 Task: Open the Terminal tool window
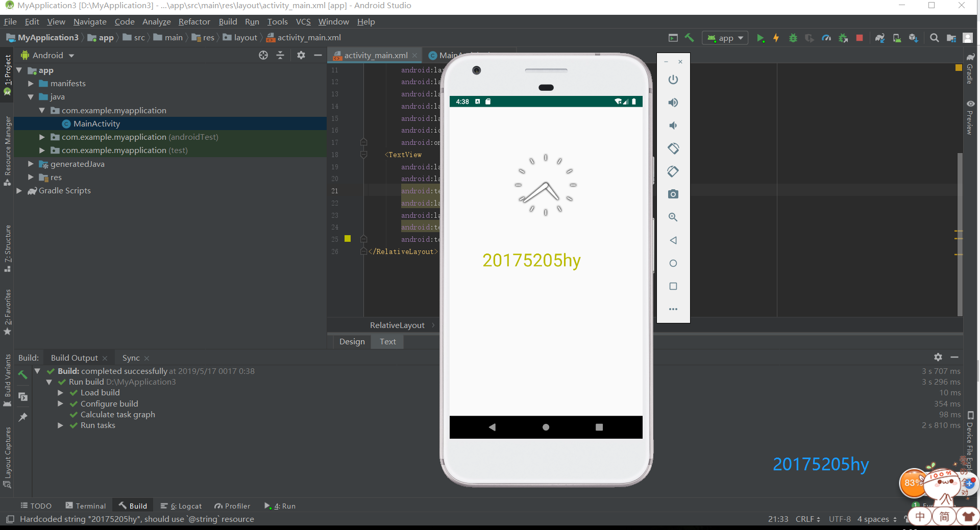[x=86, y=506]
